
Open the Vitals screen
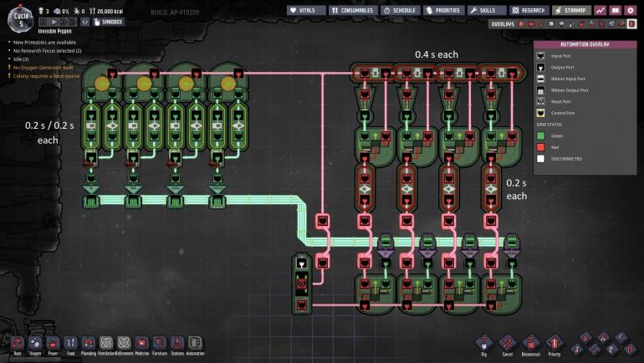coord(306,10)
